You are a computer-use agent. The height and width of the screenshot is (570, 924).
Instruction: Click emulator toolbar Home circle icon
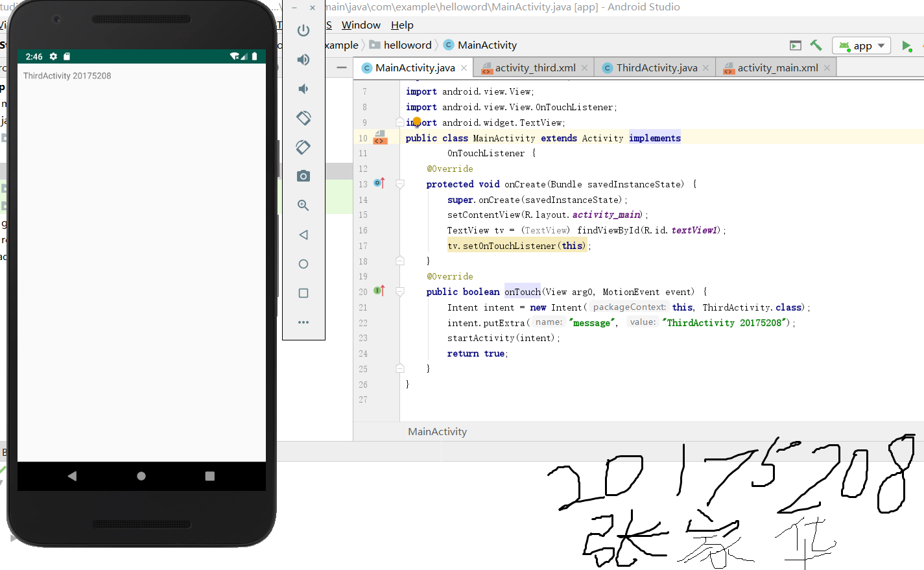(x=303, y=264)
